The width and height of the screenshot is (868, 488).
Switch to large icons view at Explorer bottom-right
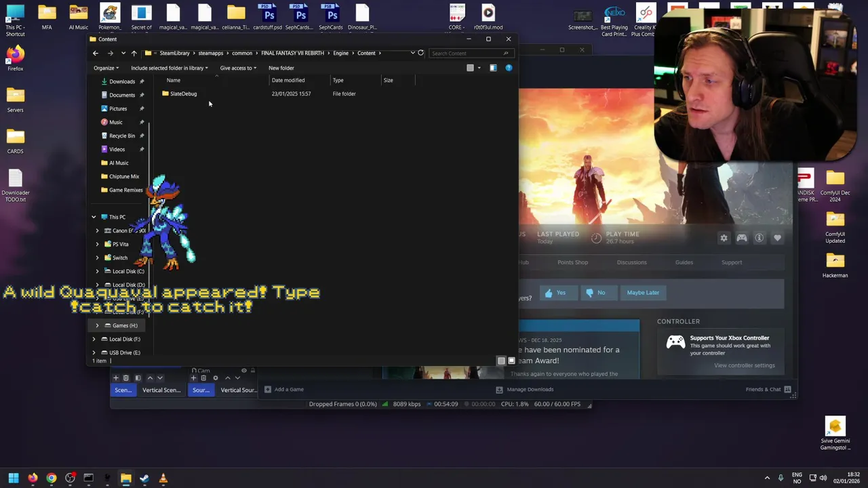[511, 361]
